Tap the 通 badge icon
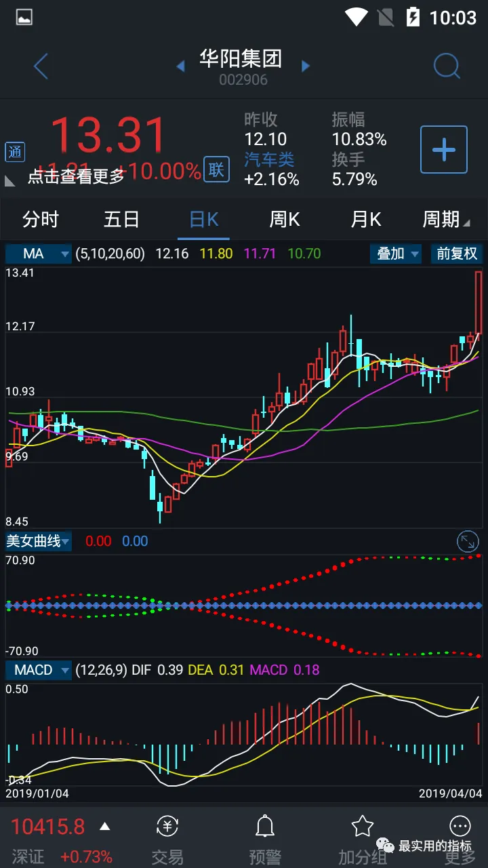The height and width of the screenshot is (868, 488). (15, 153)
